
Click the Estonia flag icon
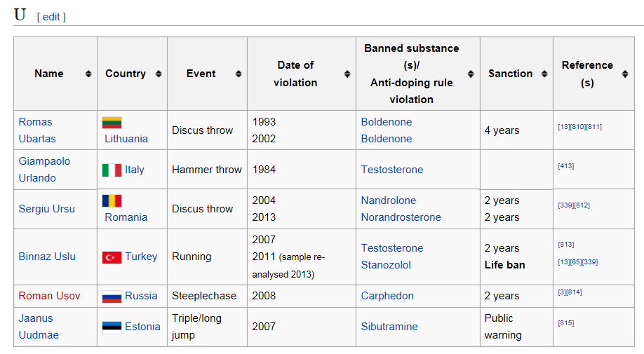coord(112,327)
